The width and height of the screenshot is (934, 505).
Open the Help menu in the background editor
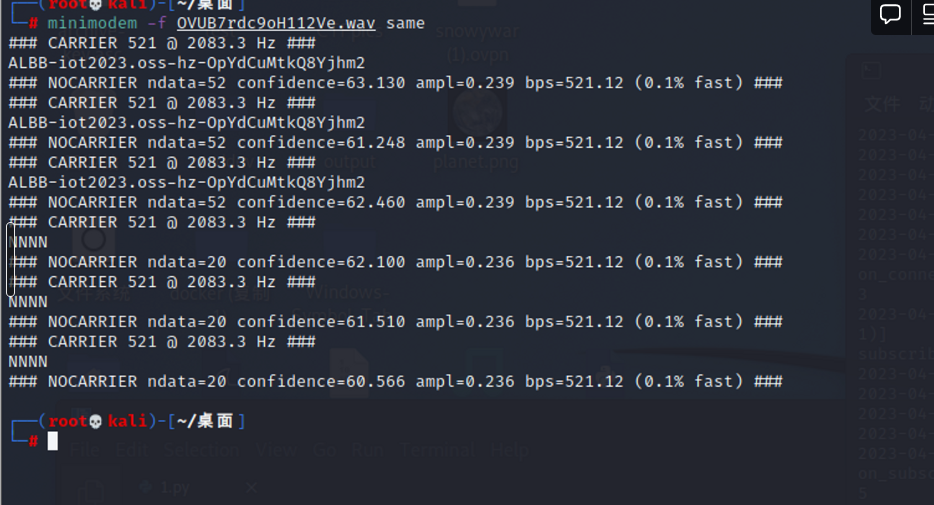click(508, 450)
